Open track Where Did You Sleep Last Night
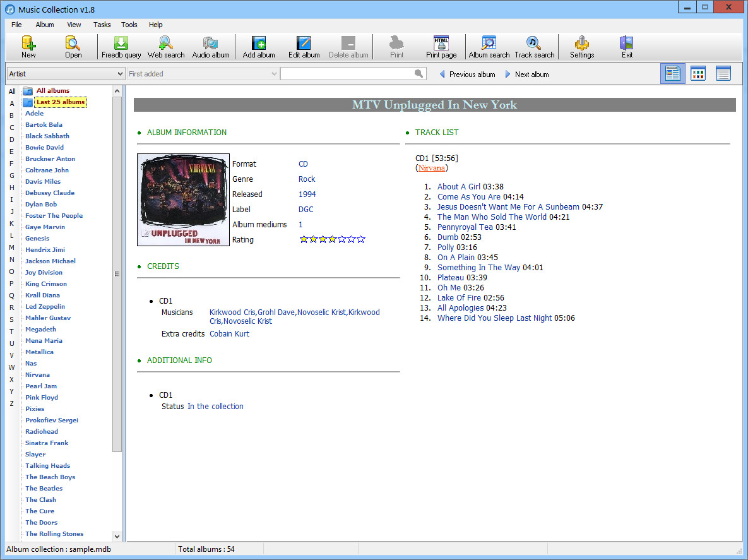 (x=495, y=318)
